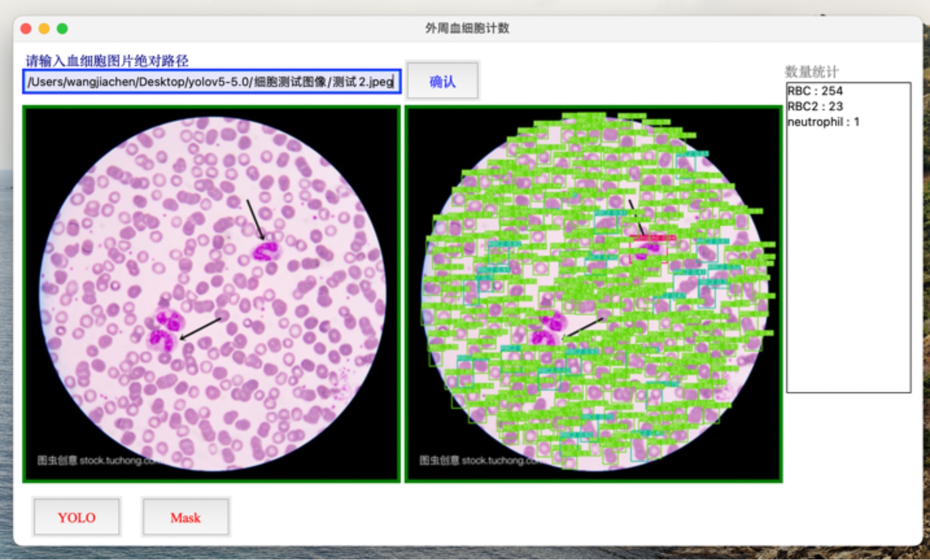Run detection with the YOLO button
The width and height of the screenshot is (930, 560).
point(76,517)
